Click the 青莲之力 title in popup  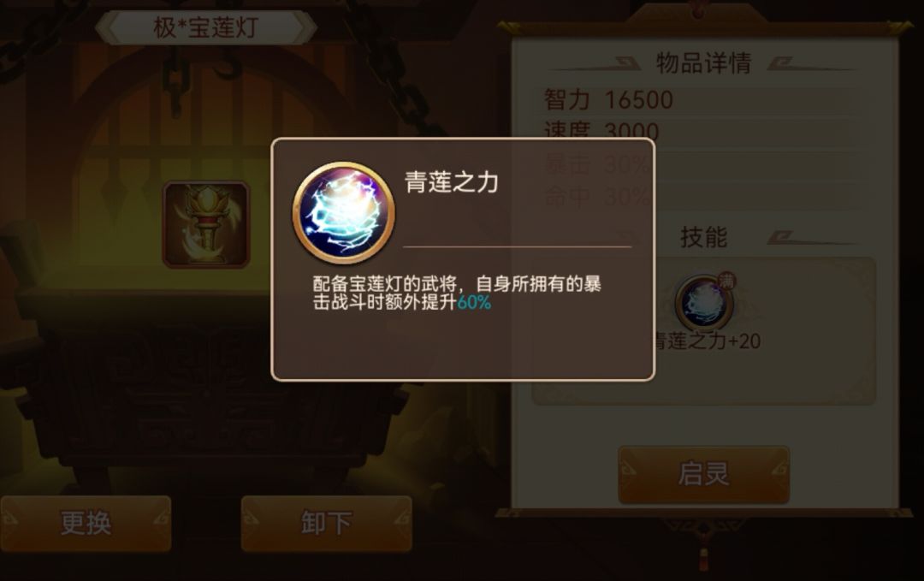pos(452,182)
